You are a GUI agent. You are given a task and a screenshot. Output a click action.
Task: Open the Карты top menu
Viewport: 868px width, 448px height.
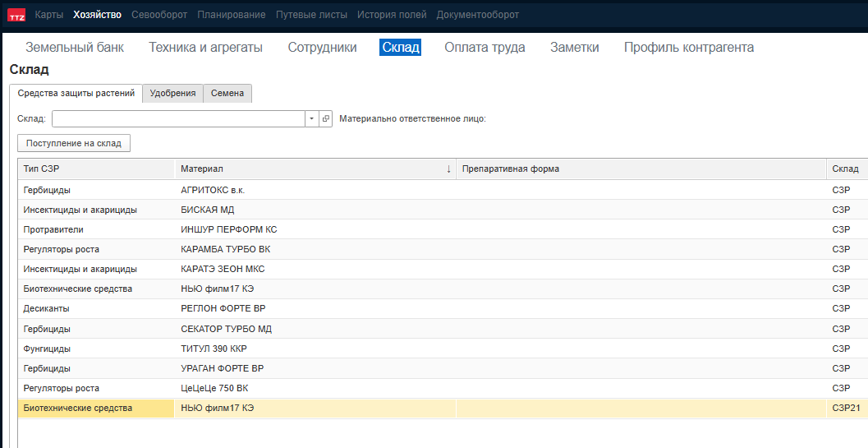(x=48, y=15)
